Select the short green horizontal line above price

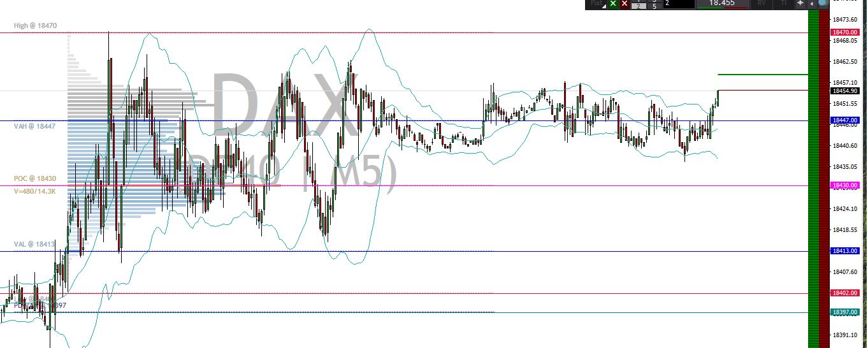(x=763, y=75)
